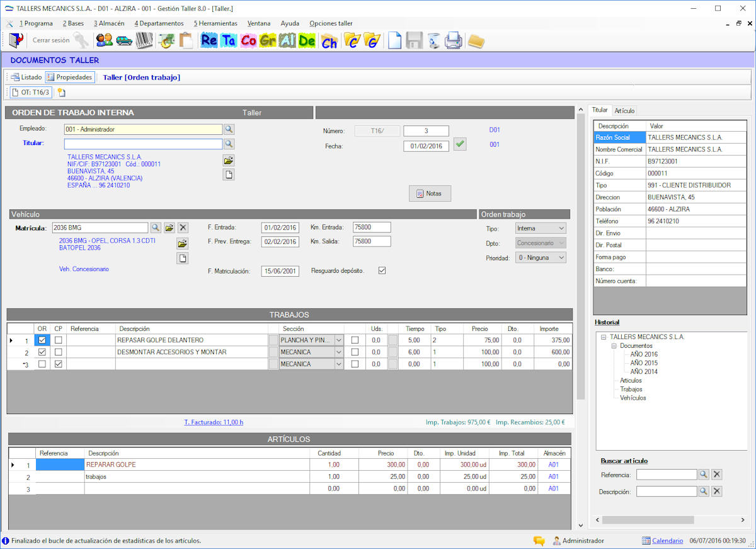Open the Dpto dropdown showing Concesionario
Image resolution: width=756 pixels, height=549 pixels.
click(541, 243)
